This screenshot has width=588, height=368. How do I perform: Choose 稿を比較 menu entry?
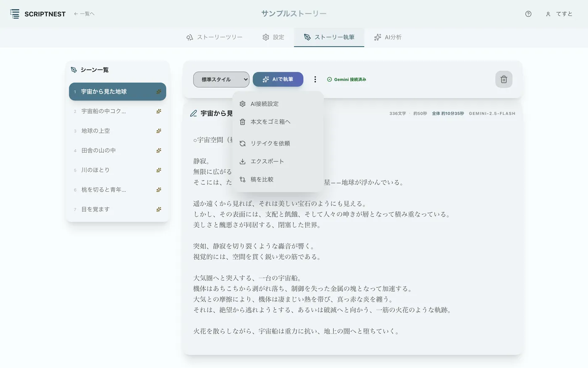point(278,180)
